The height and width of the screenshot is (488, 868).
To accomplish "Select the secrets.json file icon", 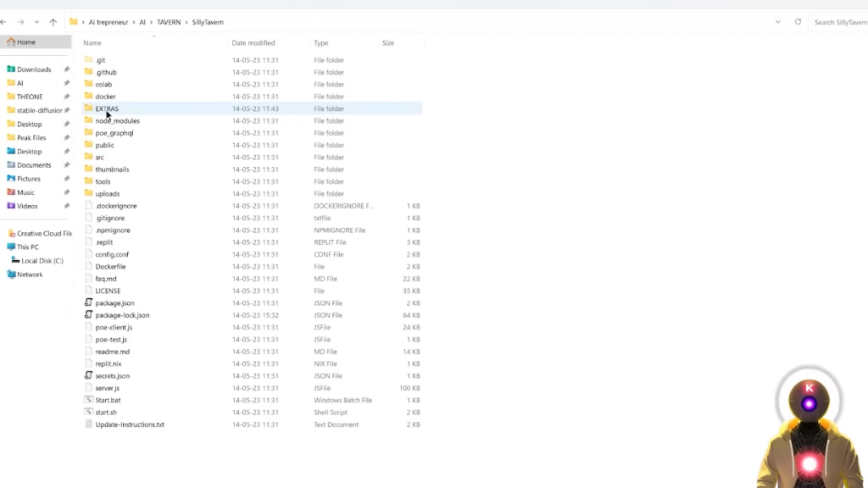I will 88,375.
